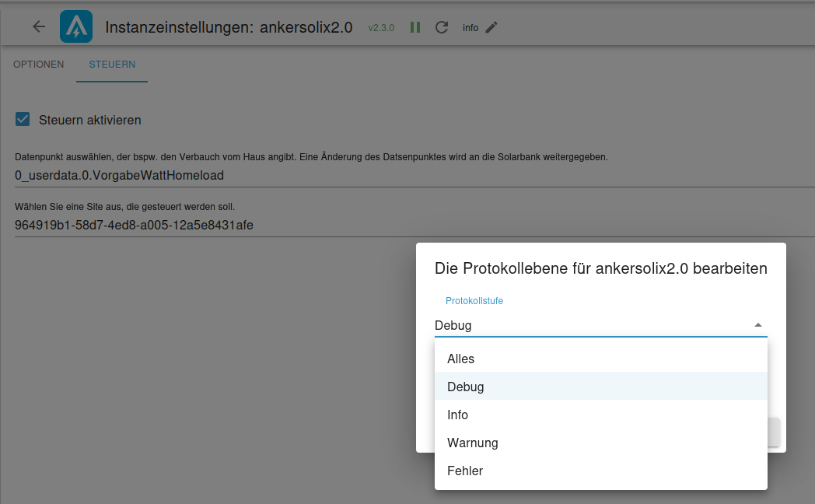Click the Datenpunkt auswählen description text

click(x=311, y=157)
